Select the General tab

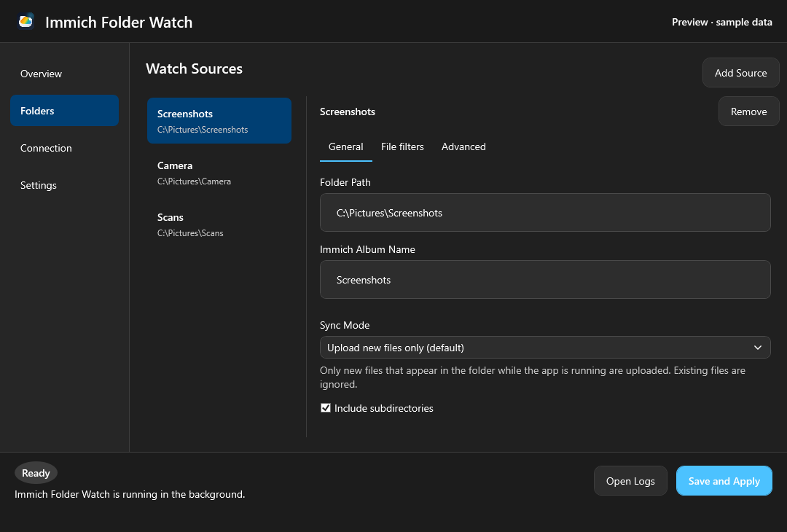(346, 146)
